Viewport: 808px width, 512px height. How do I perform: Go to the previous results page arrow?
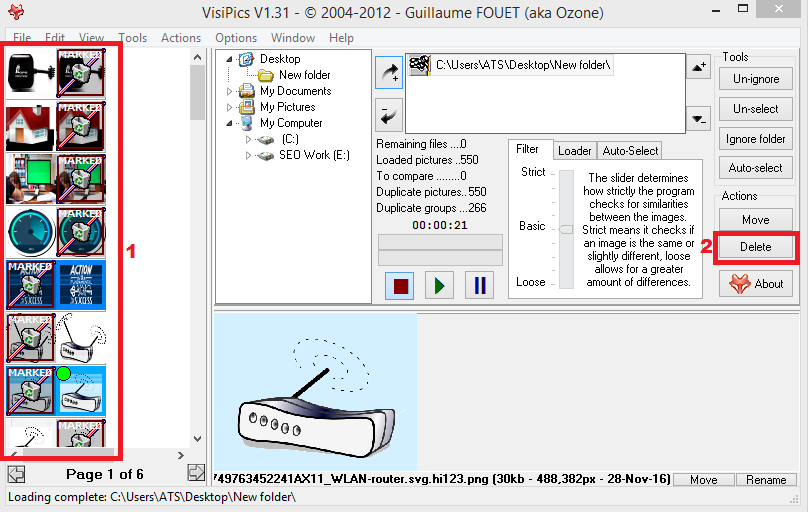coord(16,473)
